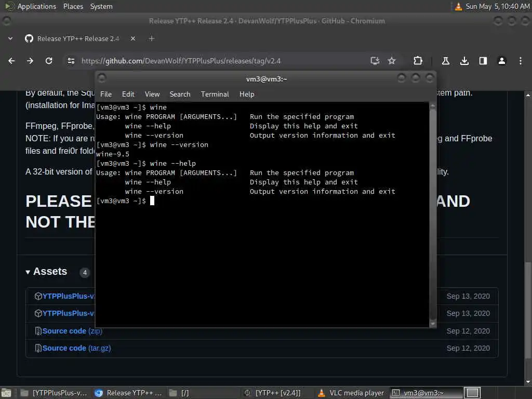Open the terminal Help menu
Screen dimensions: 532x399
pyautogui.click(x=247, y=95)
